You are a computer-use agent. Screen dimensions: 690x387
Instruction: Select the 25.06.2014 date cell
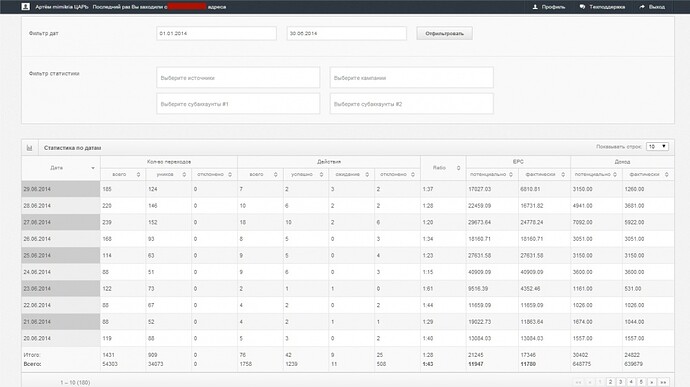[x=61, y=255]
